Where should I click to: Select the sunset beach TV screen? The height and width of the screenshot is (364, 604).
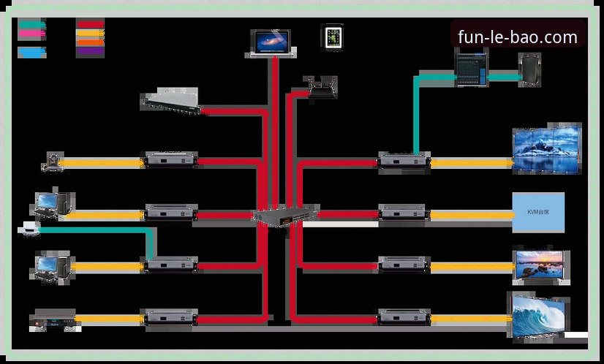point(541,266)
